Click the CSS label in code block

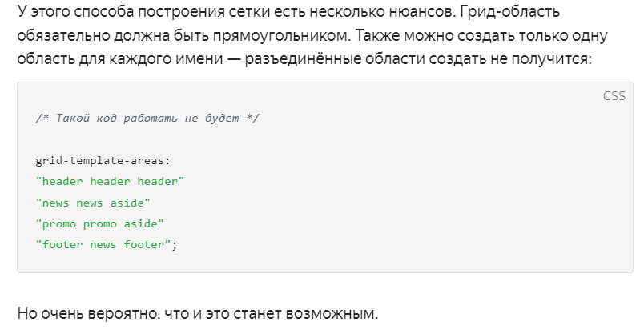614,96
